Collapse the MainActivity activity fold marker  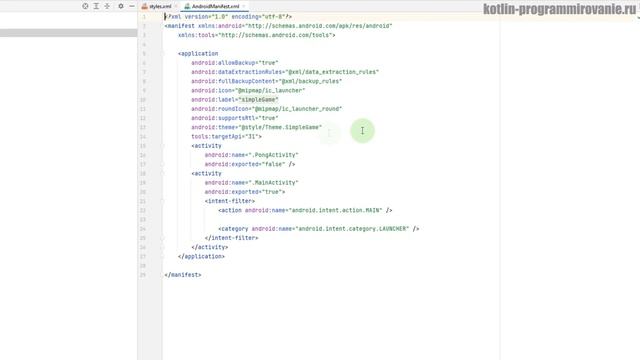coord(162,173)
